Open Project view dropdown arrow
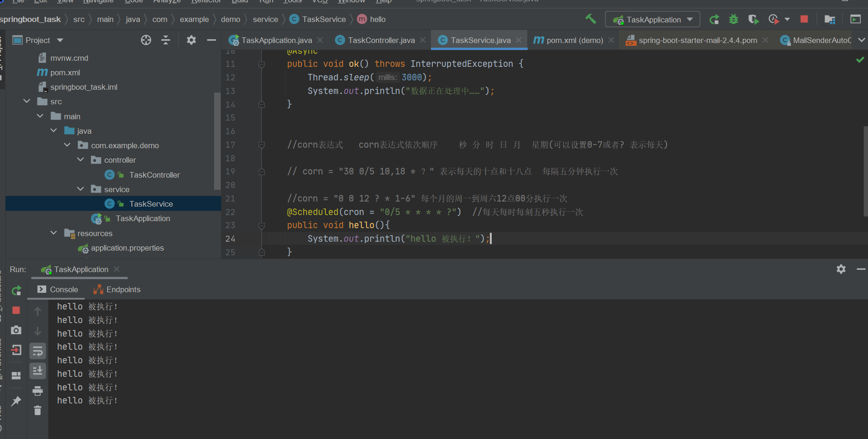This screenshot has height=439, width=868. (60, 40)
